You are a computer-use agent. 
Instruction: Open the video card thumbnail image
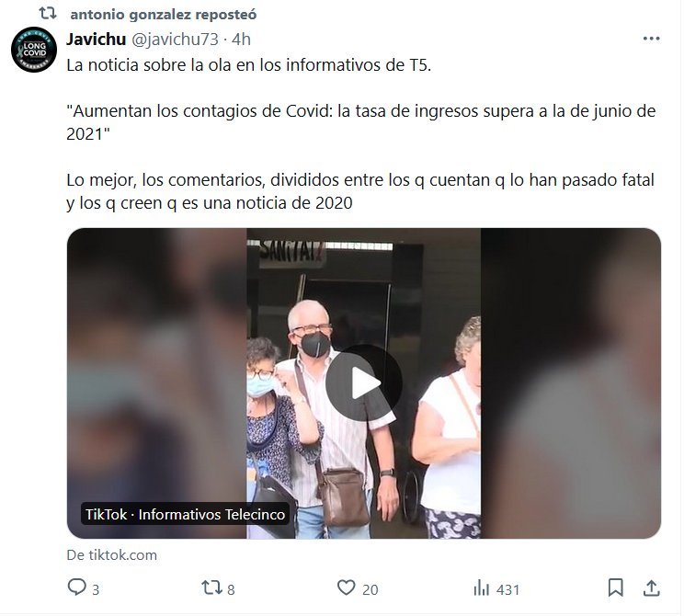tap(364, 383)
